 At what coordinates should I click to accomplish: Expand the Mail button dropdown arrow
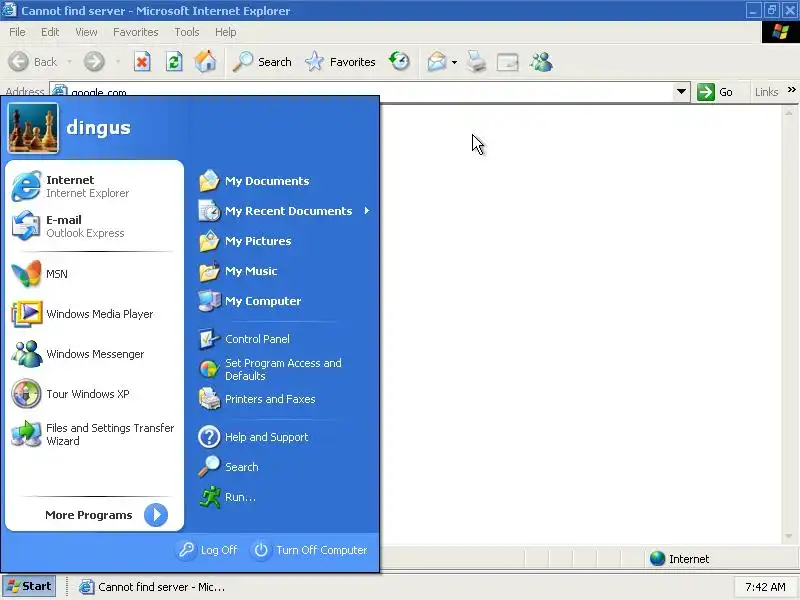(454, 62)
